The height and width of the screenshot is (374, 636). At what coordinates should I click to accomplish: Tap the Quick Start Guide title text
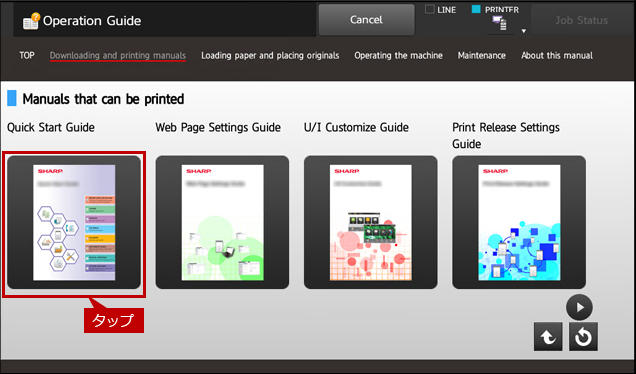coord(51,127)
